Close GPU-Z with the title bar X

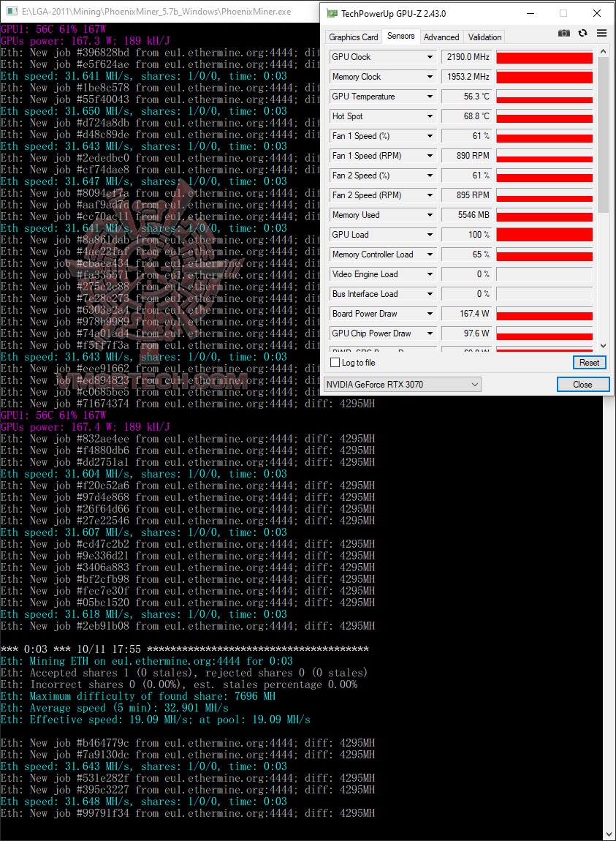597,13
